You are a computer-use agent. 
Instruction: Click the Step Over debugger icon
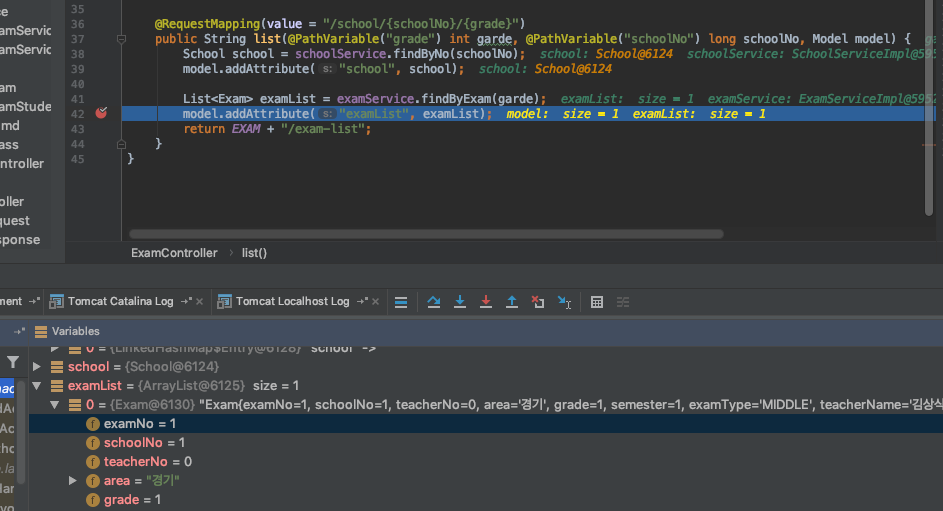tap(434, 302)
